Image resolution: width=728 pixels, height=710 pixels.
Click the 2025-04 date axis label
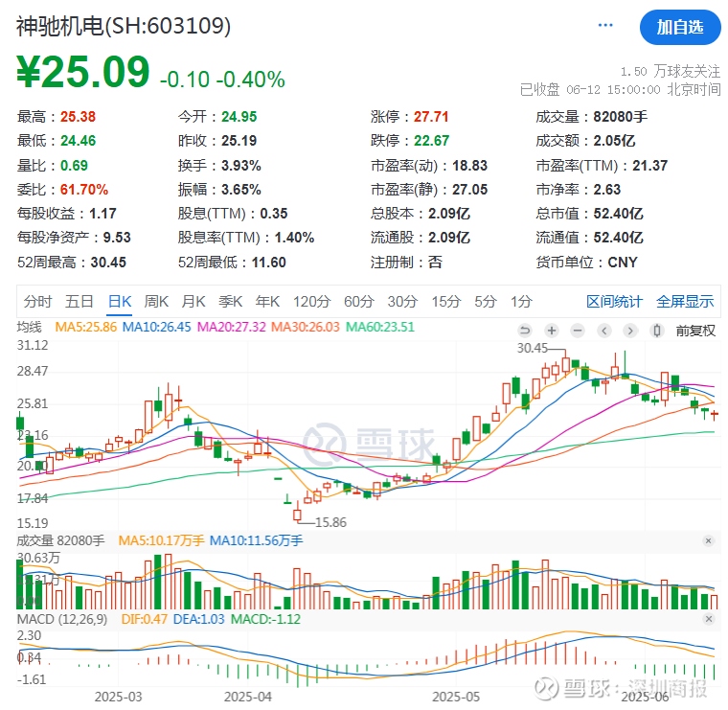pyautogui.click(x=248, y=697)
